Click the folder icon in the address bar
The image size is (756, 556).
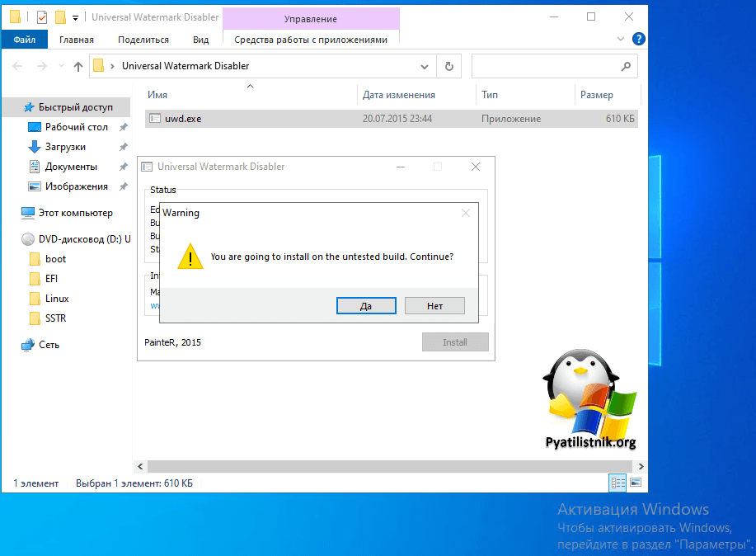pyautogui.click(x=99, y=66)
